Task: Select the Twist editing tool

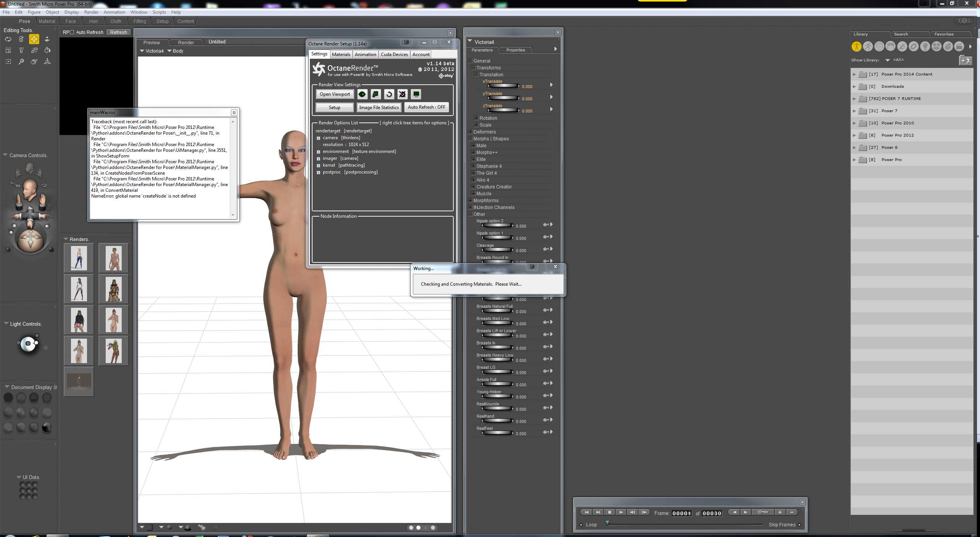Action: tap(21, 39)
